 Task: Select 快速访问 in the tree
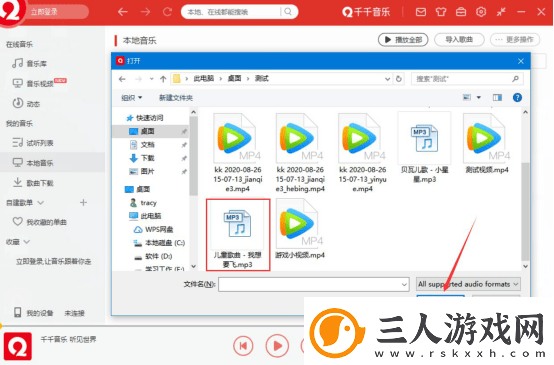point(145,118)
